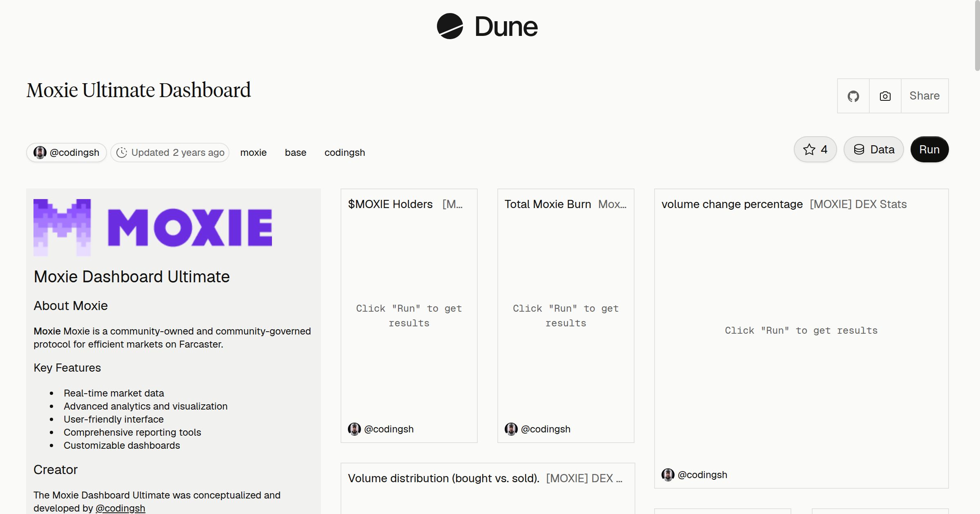Click the avatar in the header author chip

click(x=40, y=153)
